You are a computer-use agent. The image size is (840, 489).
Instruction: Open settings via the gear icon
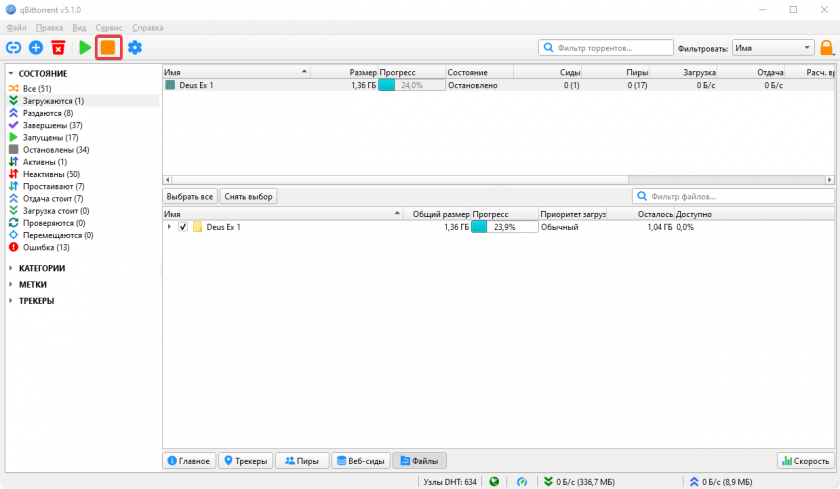135,47
